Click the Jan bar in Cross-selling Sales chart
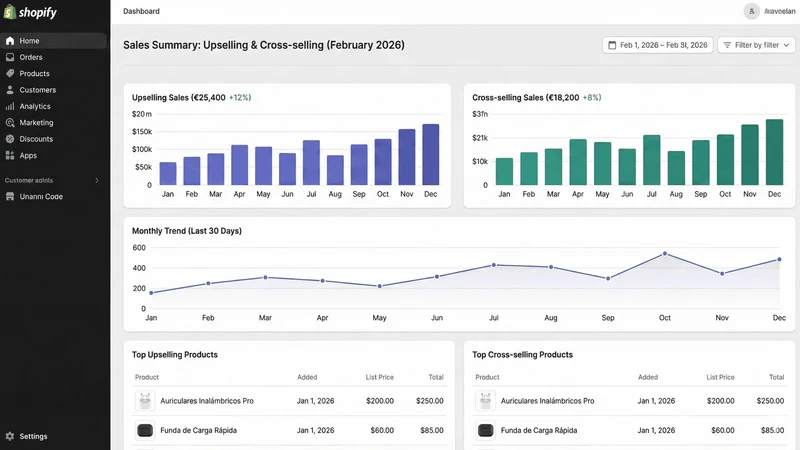800x450 pixels. (x=504, y=171)
